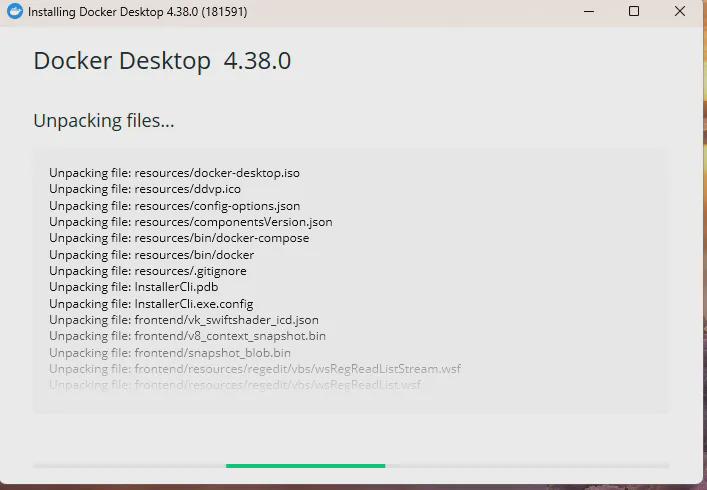707x490 pixels.
Task: Select the 'resources/docker-desktop.iso' log line
Action: click(x=174, y=173)
